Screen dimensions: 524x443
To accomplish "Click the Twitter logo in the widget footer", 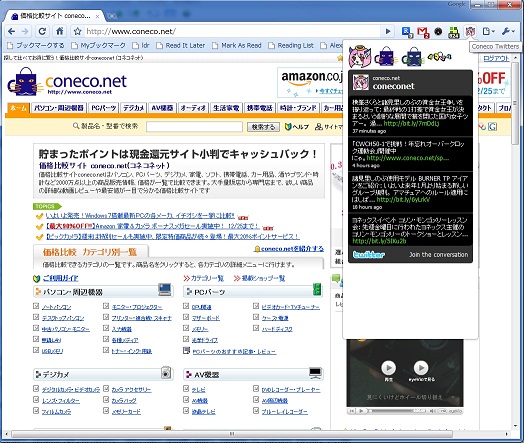I will click(369, 255).
